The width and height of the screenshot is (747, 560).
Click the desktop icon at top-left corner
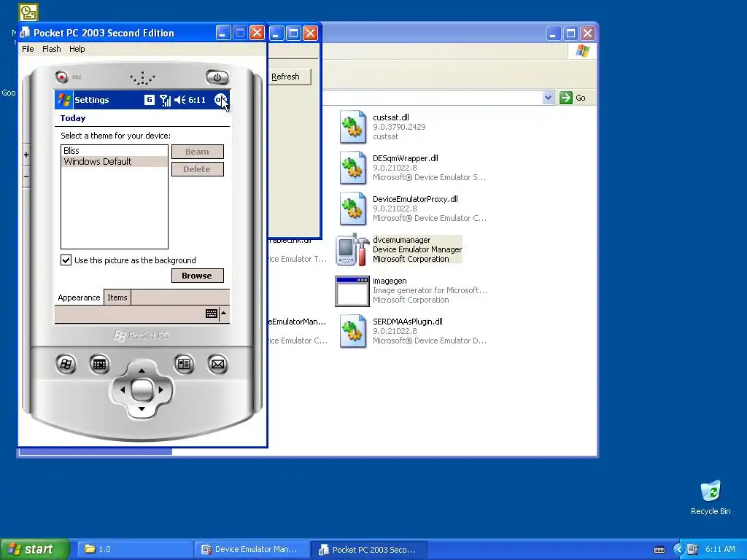click(x=28, y=12)
